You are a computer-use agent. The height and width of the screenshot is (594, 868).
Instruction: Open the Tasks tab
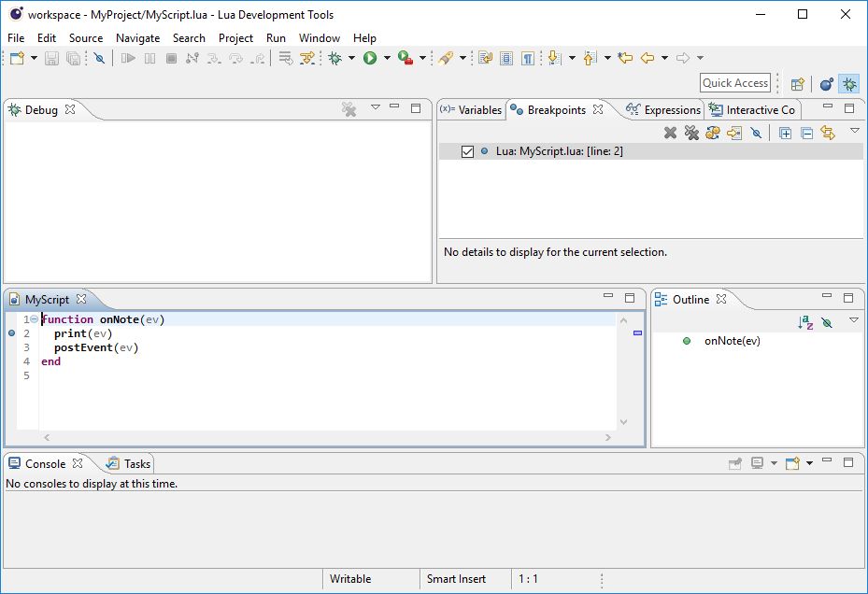click(128, 464)
